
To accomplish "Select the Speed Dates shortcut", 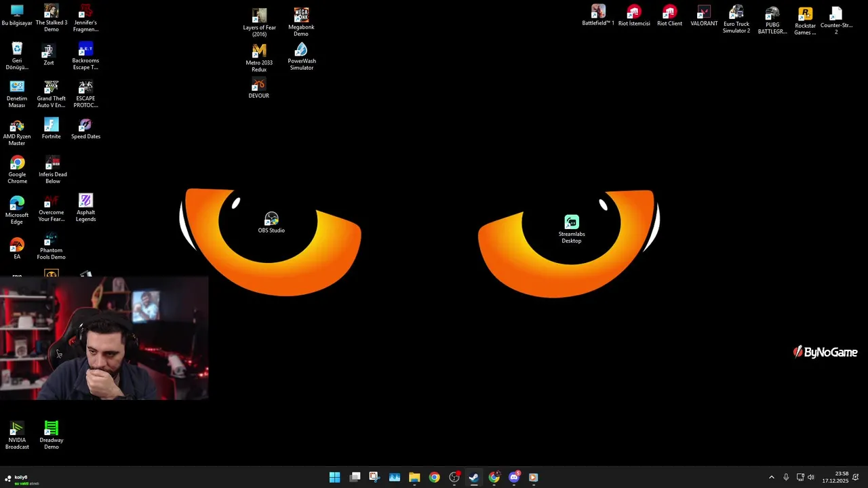I will [85, 129].
